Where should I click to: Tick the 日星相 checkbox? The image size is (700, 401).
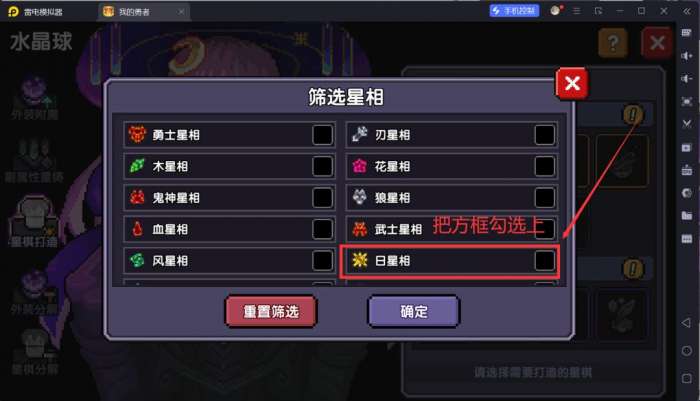544,261
